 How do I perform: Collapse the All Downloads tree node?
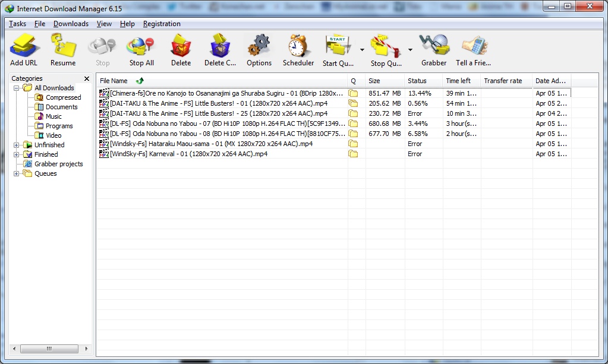[x=16, y=88]
